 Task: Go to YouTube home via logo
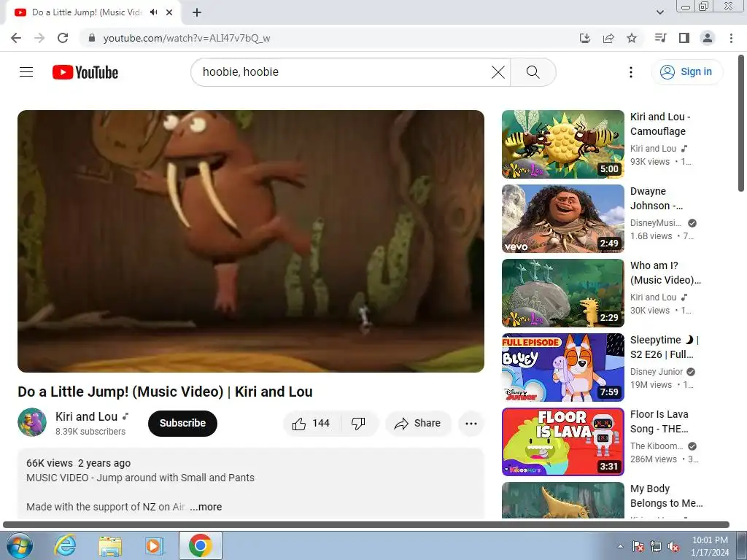[85, 72]
